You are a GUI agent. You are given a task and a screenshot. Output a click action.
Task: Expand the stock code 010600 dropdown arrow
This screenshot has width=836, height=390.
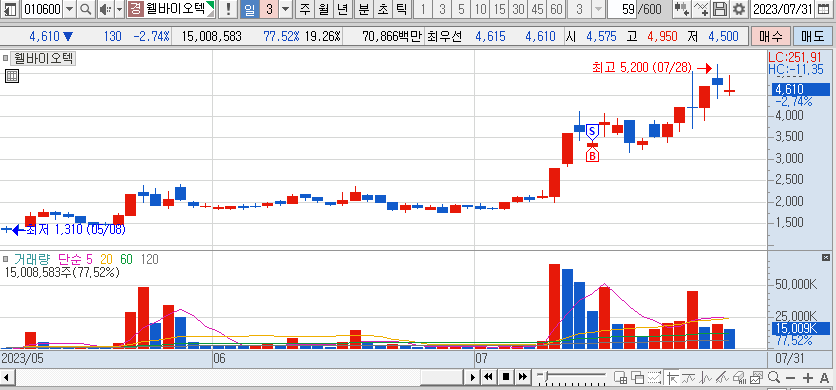click(70, 9)
